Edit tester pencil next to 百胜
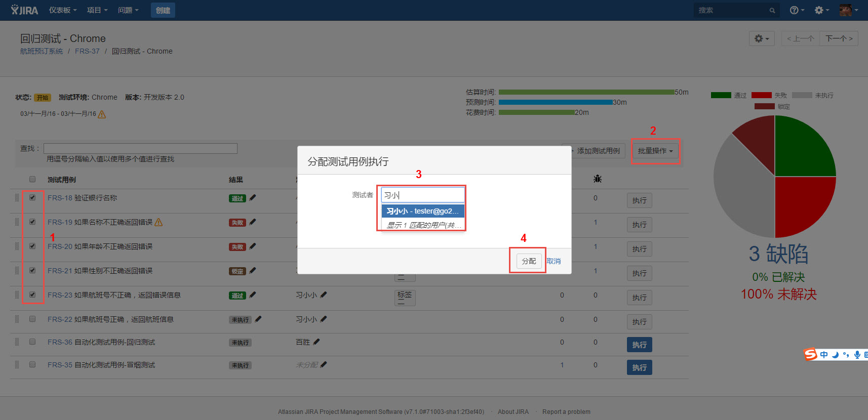Image resolution: width=868 pixels, height=420 pixels. tap(317, 342)
